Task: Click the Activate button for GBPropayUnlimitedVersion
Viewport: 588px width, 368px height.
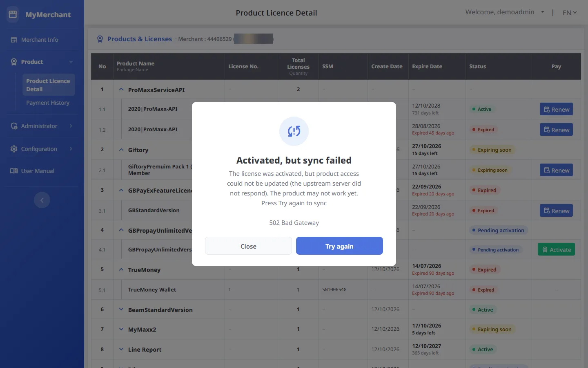Action: coord(556,249)
